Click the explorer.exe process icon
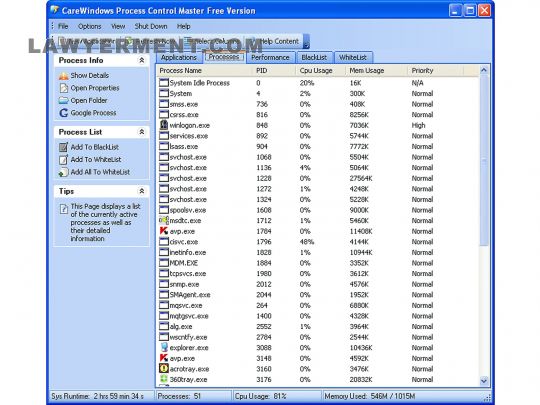Image resolution: width=540 pixels, height=405 pixels. (164, 347)
